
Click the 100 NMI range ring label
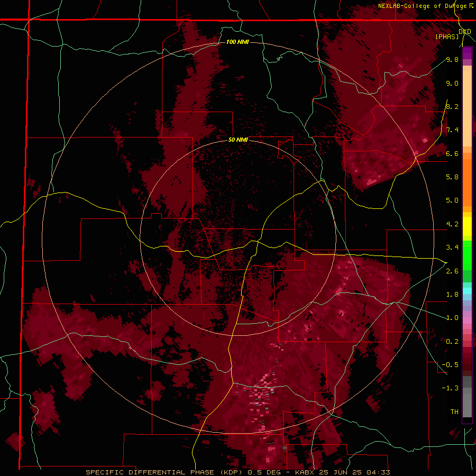[237, 42]
